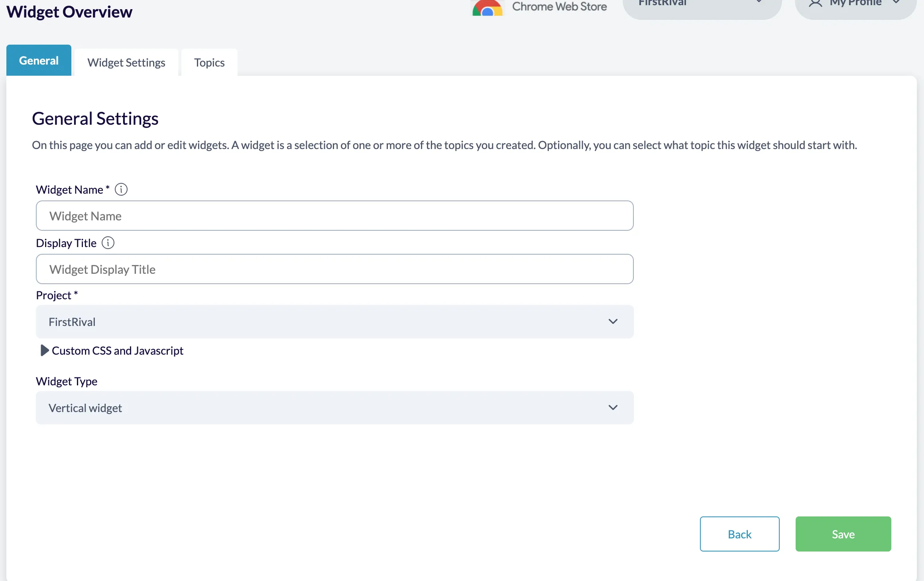Click the Save button

[843, 534]
